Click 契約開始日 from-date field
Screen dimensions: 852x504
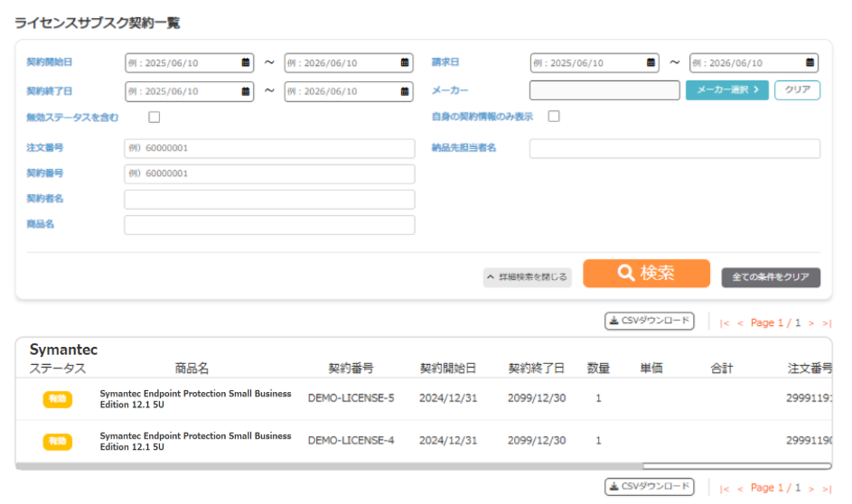(189, 63)
